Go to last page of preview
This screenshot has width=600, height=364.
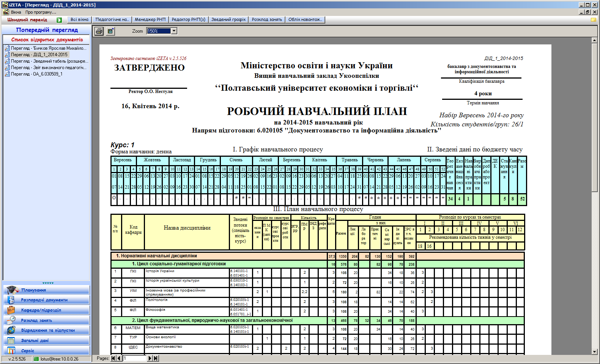click(x=156, y=358)
